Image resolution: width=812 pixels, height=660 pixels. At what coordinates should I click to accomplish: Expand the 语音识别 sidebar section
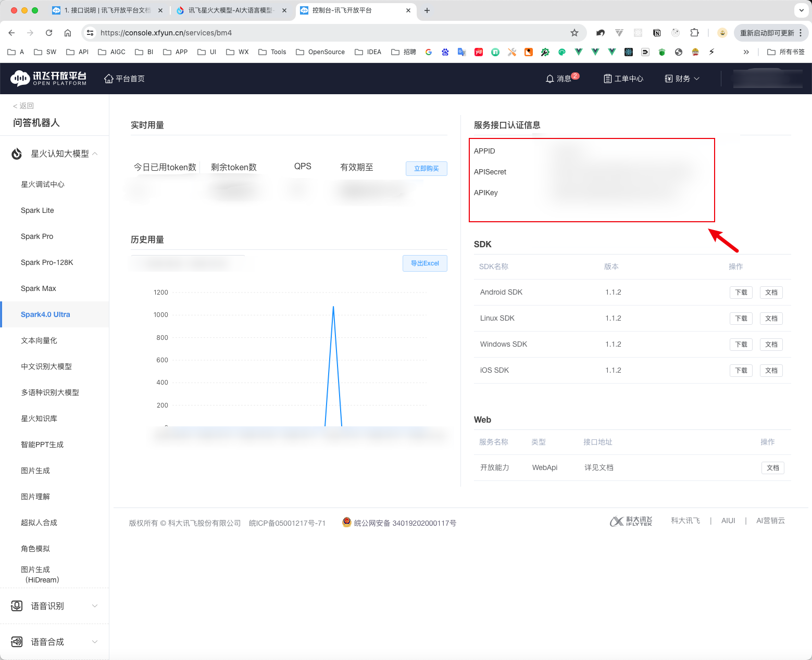pos(95,606)
